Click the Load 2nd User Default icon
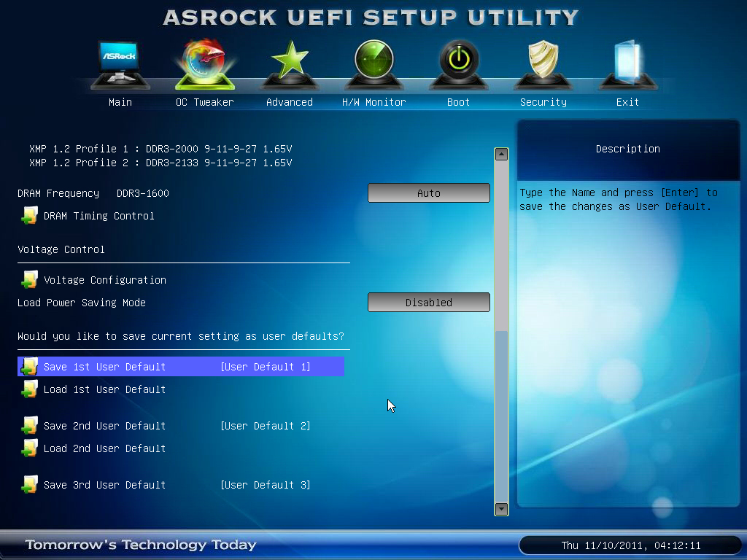Viewport: 747px width, 560px height. point(29,448)
